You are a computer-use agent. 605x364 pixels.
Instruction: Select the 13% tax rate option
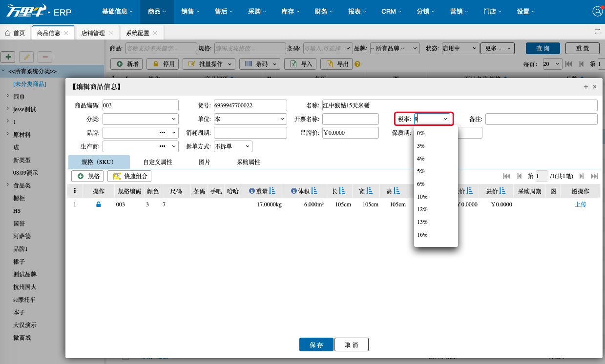436,222
